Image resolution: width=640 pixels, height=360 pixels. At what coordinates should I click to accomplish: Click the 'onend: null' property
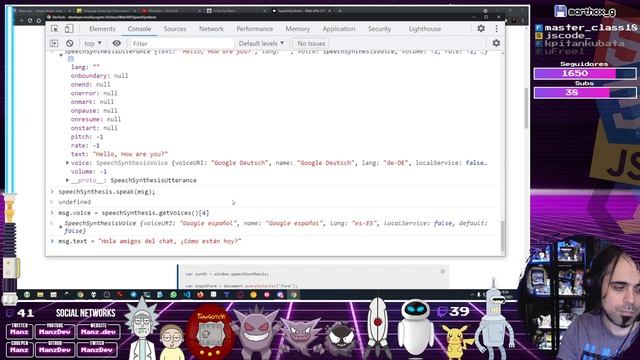tap(90, 84)
